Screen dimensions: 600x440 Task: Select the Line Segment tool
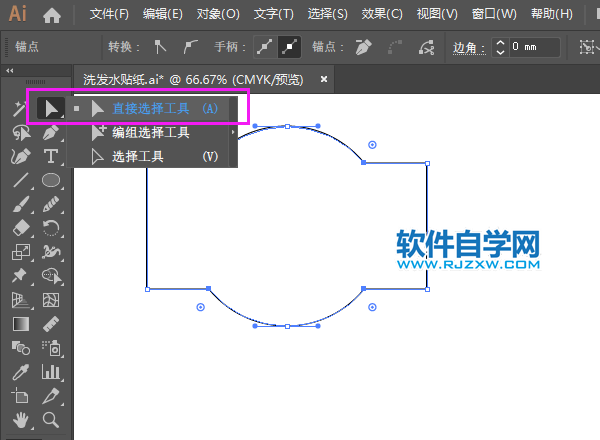point(21,180)
